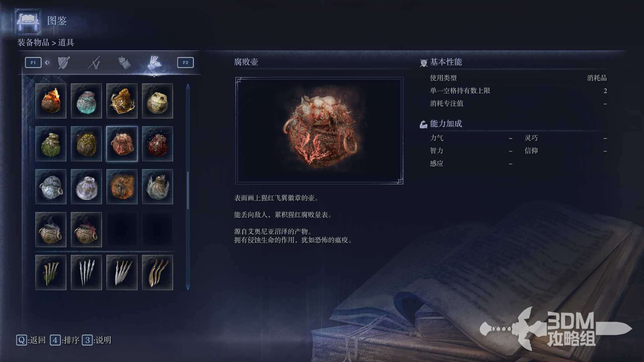The image size is (644, 362).
Task: Select the dark red blood pot item
Action: pos(157,144)
